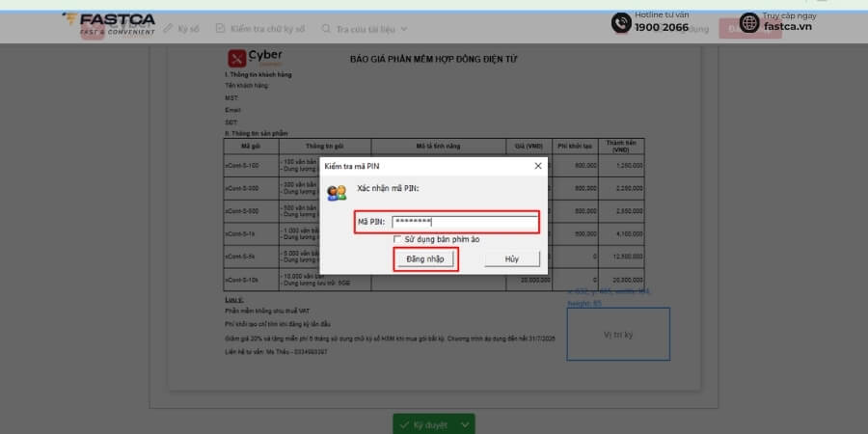This screenshot has width=868, height=434.
Task: Open the Ký số menu item
Action: (x=181, y=29)
